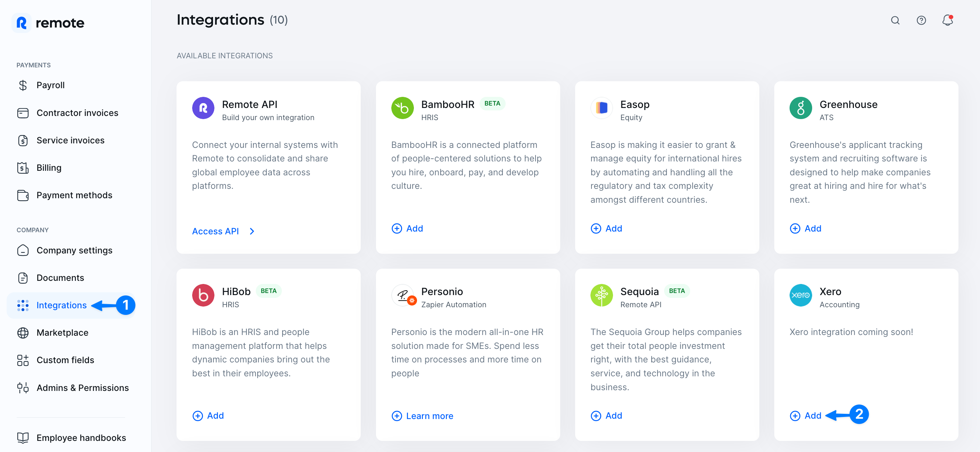Open help via the question mark icon
980x452 pixels.
(x=921, y=20)
